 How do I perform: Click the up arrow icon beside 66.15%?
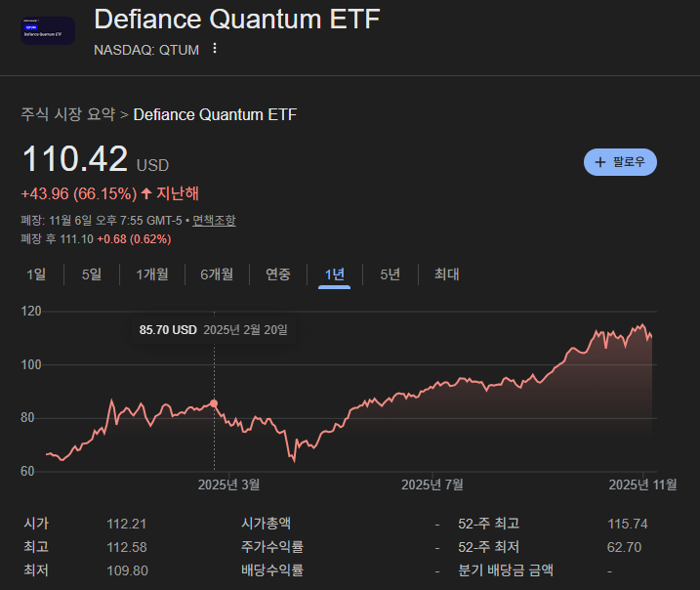(x=146, y=193)
